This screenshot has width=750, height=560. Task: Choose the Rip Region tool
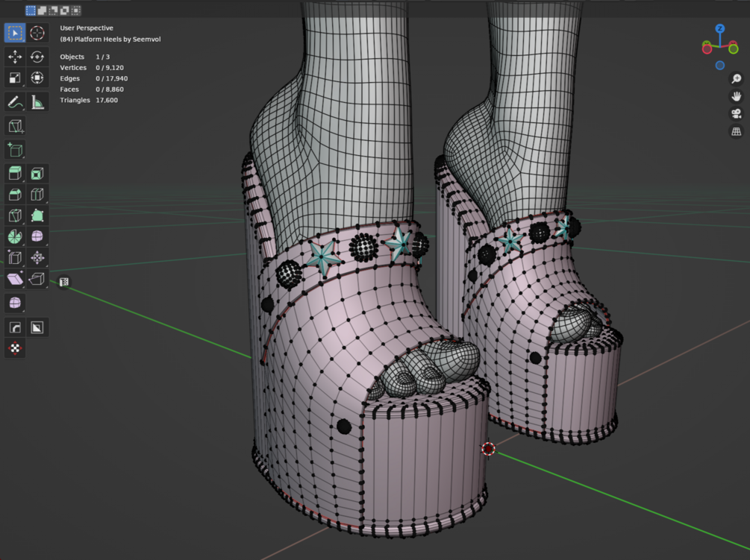37,279
